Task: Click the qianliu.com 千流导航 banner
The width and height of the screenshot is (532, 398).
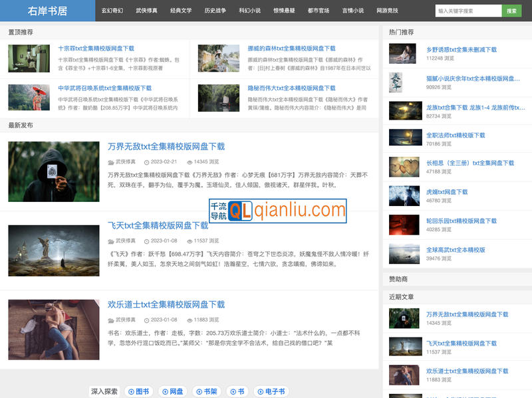Action: click(x=277, y=211)
